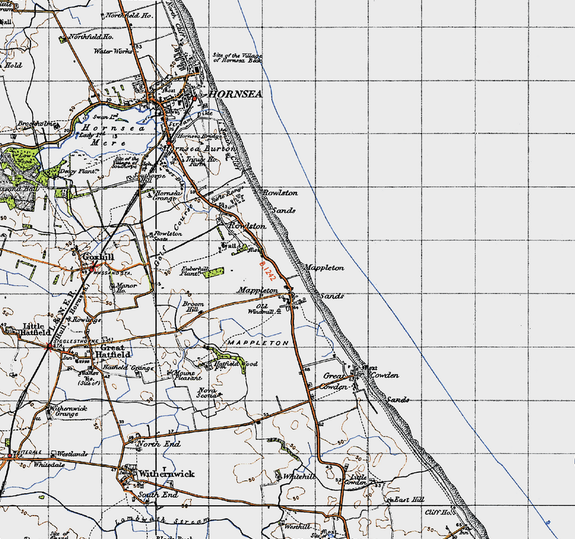Click the Whitehill farm label
The width and height of the screenshot is (575, 539).
pos(299,477)
